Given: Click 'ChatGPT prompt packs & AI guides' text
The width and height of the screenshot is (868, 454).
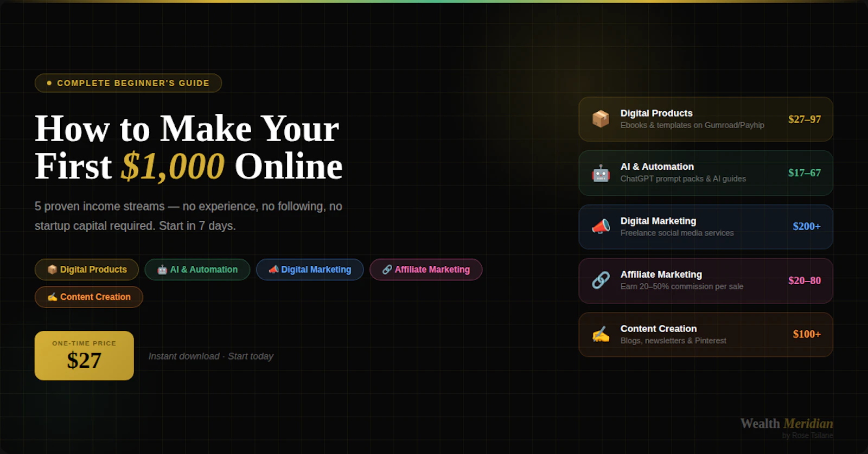Looking at the screenshot, I should tap(683, 179).
